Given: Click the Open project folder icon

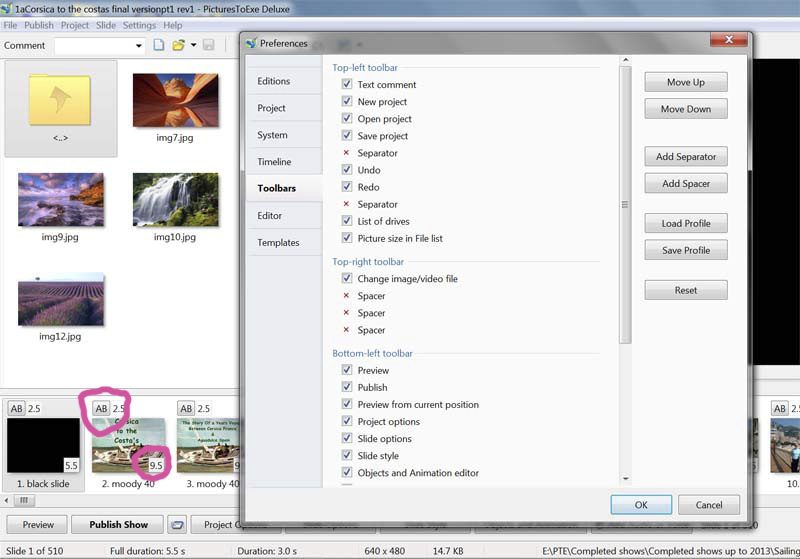Looking at the screenshot, I should [x=178, y=45].
